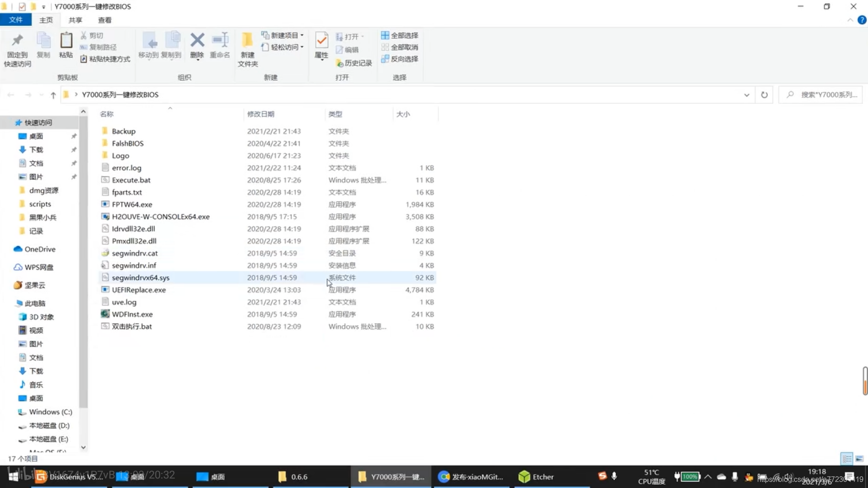Click Invert selection in the ribbon

pyautogui.click(x=400, y=59)
